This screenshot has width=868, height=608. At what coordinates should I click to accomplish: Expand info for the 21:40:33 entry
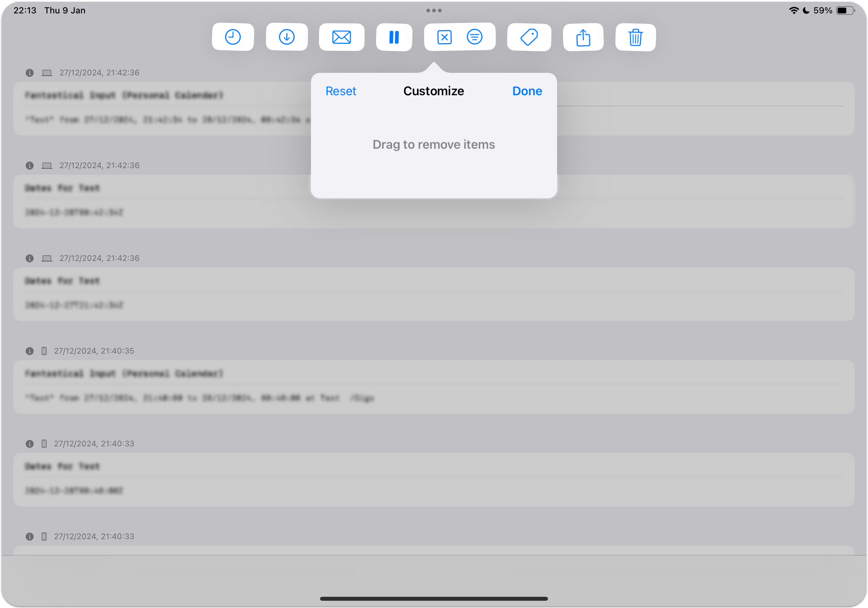pyautogui.click(x=29, y=443)
